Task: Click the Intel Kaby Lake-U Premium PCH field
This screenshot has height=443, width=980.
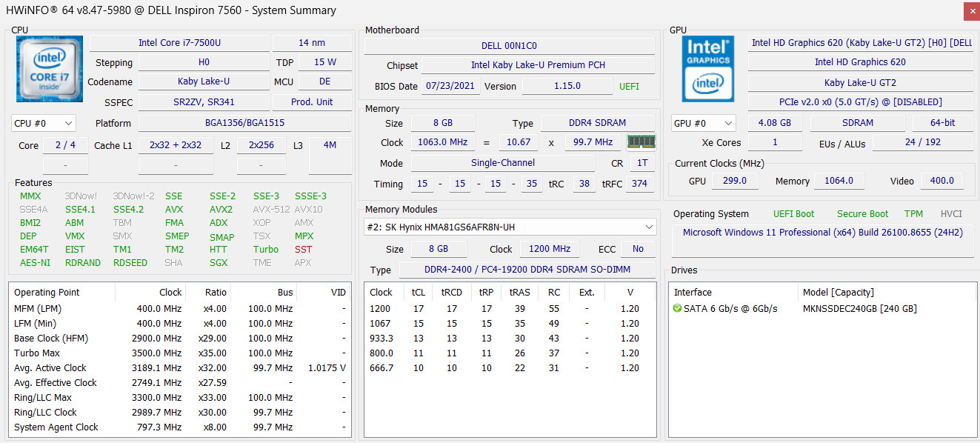Action: pyautogui.click(x=538, y=65)
